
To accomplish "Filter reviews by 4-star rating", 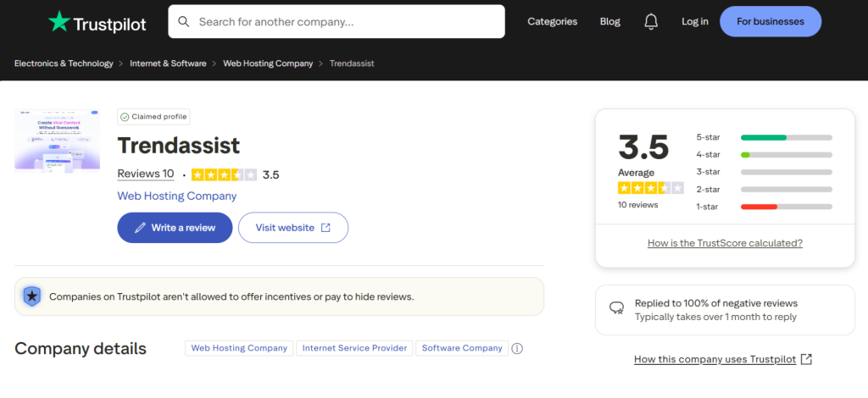I will (x=764, y=155).
